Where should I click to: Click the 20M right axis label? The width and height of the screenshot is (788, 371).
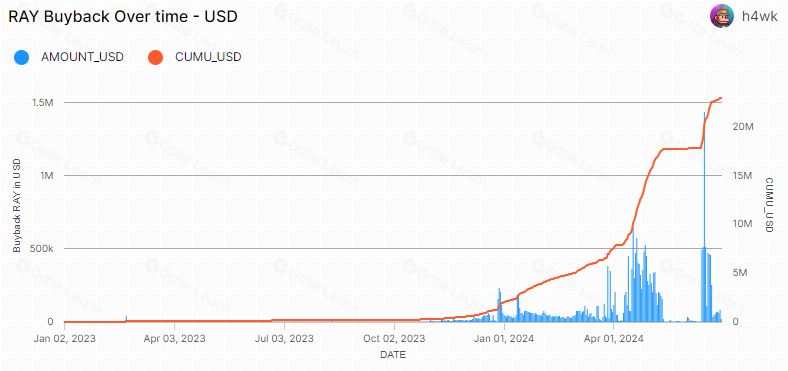click(742, 127)
